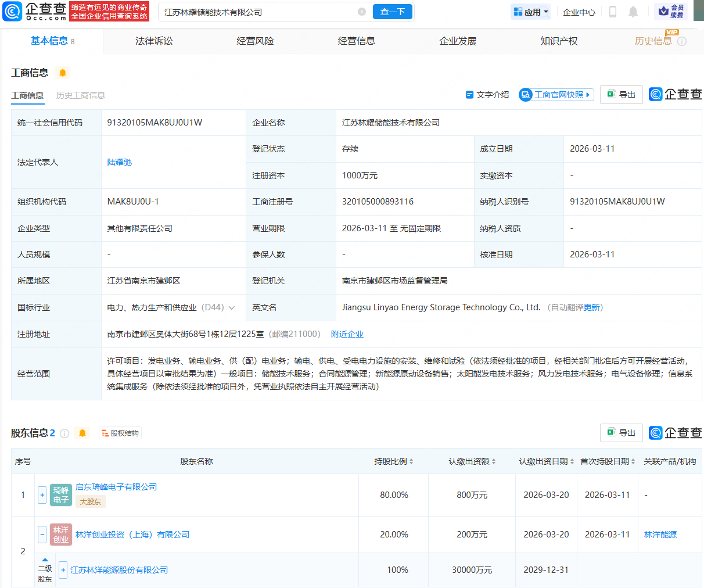704x588 pixels.
Task: Open the mobile app icon in header
Action: [612, 11]
